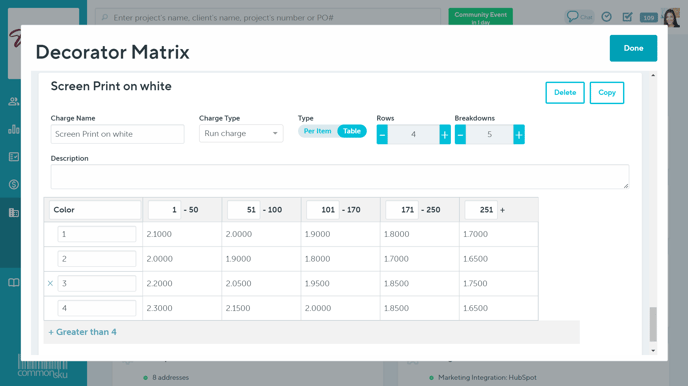The image size is (688, 386).
Task: Open the Charge Type dropdown
Action: [241, 133]
